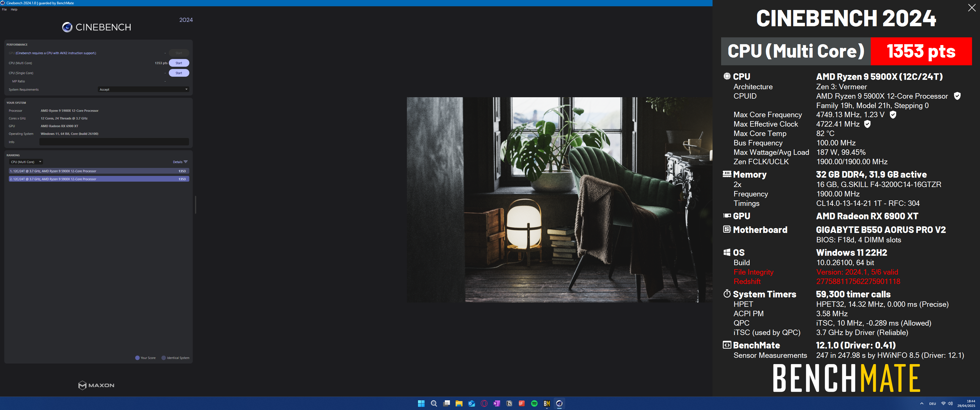980x410 pixels.
Task: Click the disabled GPU Start button
Action: (179, 53)
